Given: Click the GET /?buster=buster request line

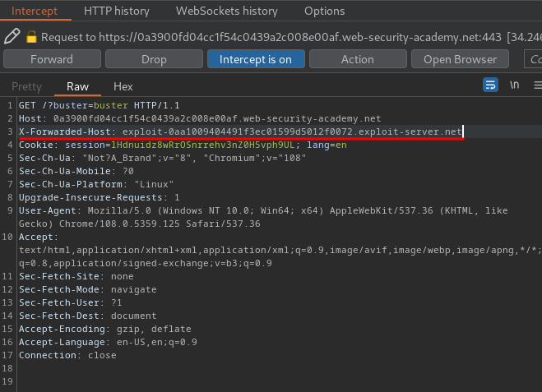Looking at the screenshot, I should click(x=100, y=105).
